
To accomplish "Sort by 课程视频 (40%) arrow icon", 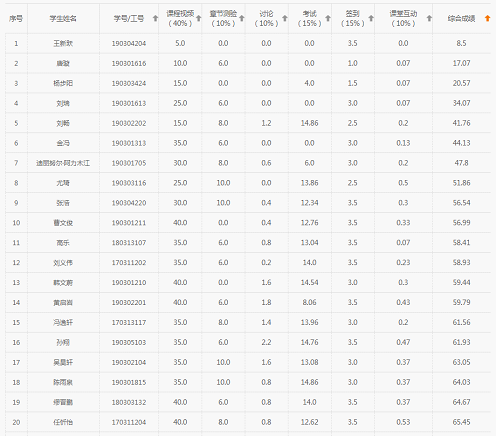I will click(x=198, y=18).
